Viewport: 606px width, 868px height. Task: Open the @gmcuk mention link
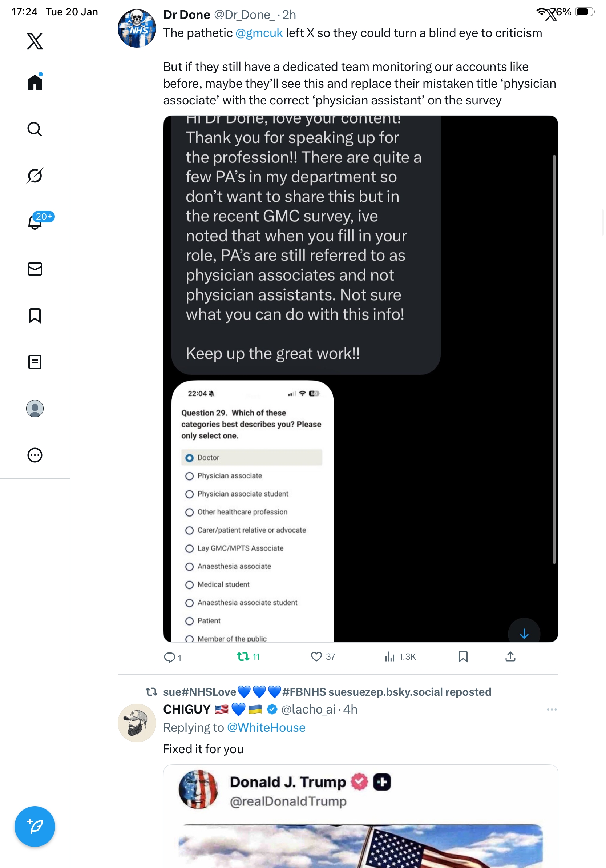point(259,33)
